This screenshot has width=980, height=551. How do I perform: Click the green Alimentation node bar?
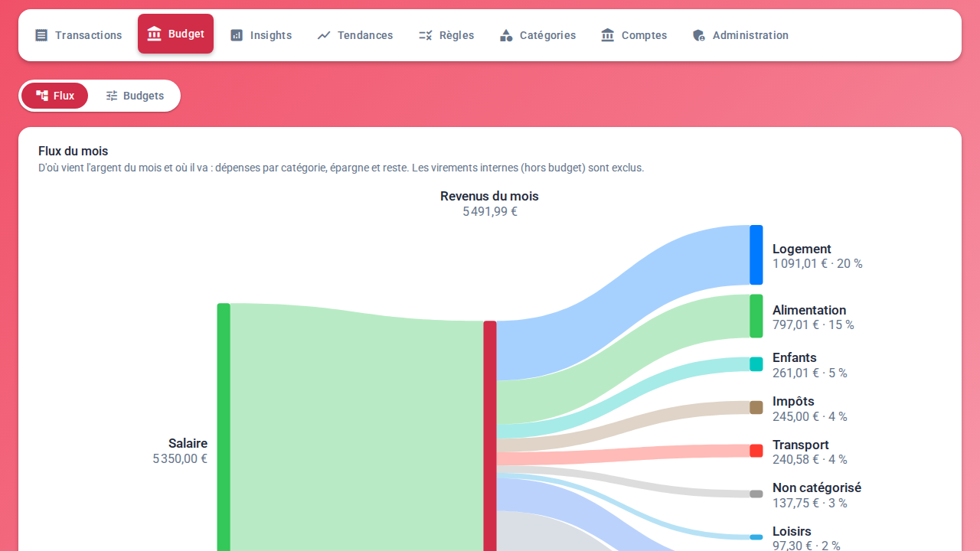[x=756, y=316]
